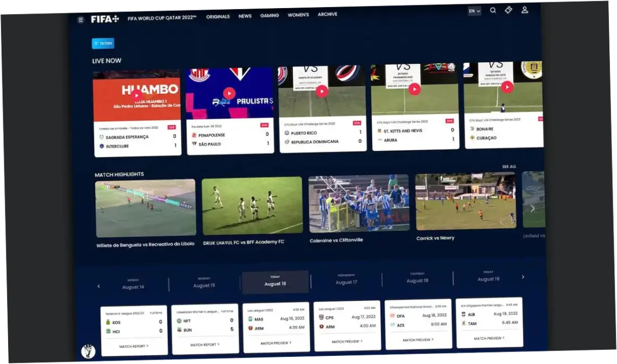Open Match Report for KOS vs HCI

[134, 346]
